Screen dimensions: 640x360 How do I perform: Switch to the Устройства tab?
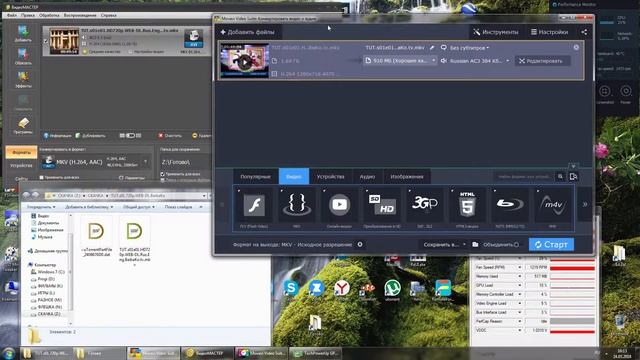(x=331, y=177)
